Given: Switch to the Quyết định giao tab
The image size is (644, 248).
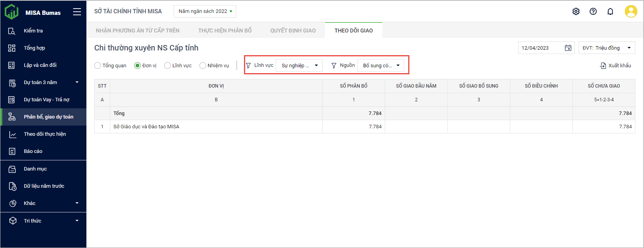Looking at the screenshot, I should (x=293, y=31).
